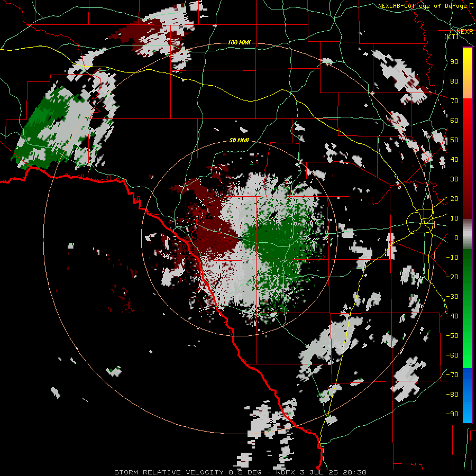Click the -10 value on the velocity scale
Viewport: 476px width, 476px height.
452,258
